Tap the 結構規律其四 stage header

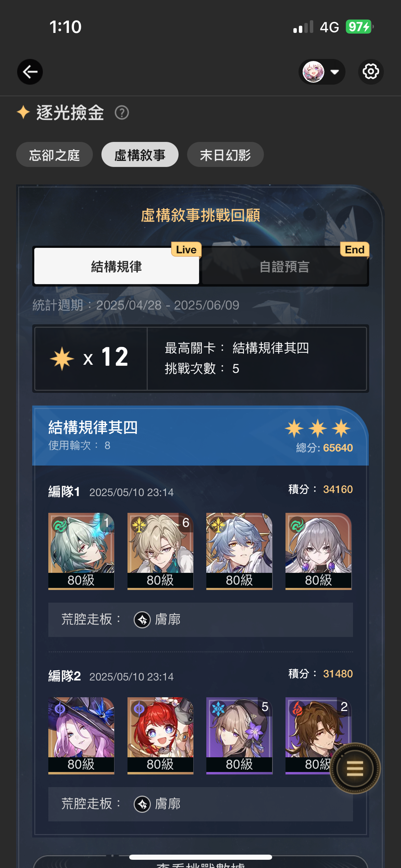tap(200, 436)
